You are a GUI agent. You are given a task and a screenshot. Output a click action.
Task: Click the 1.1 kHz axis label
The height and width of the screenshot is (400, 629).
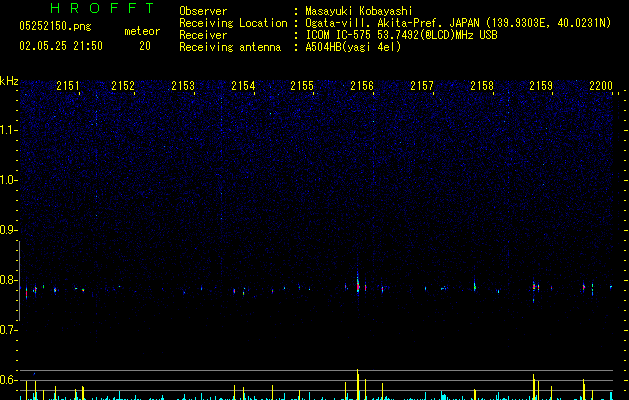(x=9, y=130)
